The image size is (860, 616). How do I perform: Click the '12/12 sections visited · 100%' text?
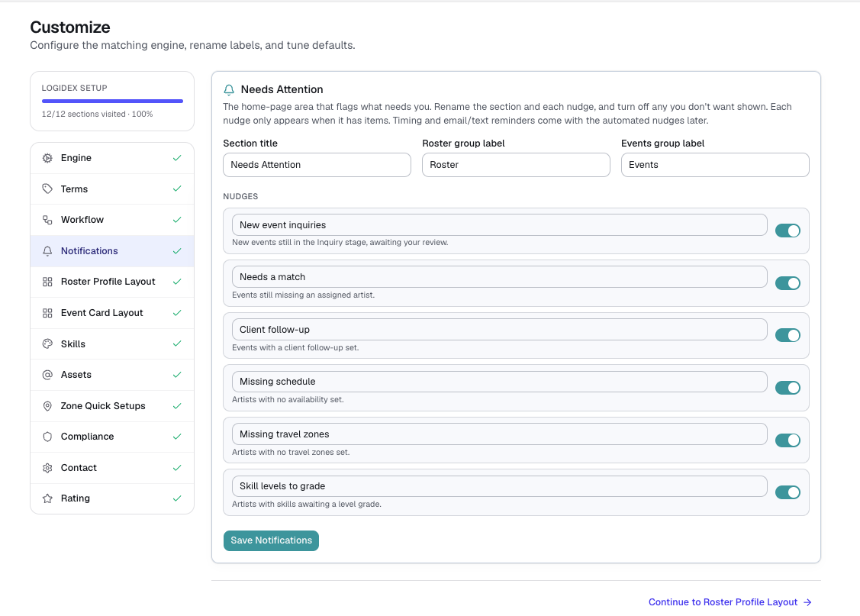pos(97,114)
